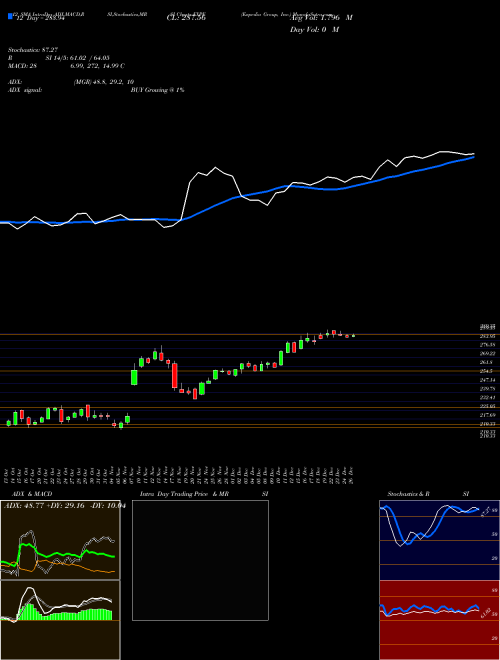Click the Intra Day Trading Price & MRSI title
Screen dimensions: 500x660
click(204, 494)
